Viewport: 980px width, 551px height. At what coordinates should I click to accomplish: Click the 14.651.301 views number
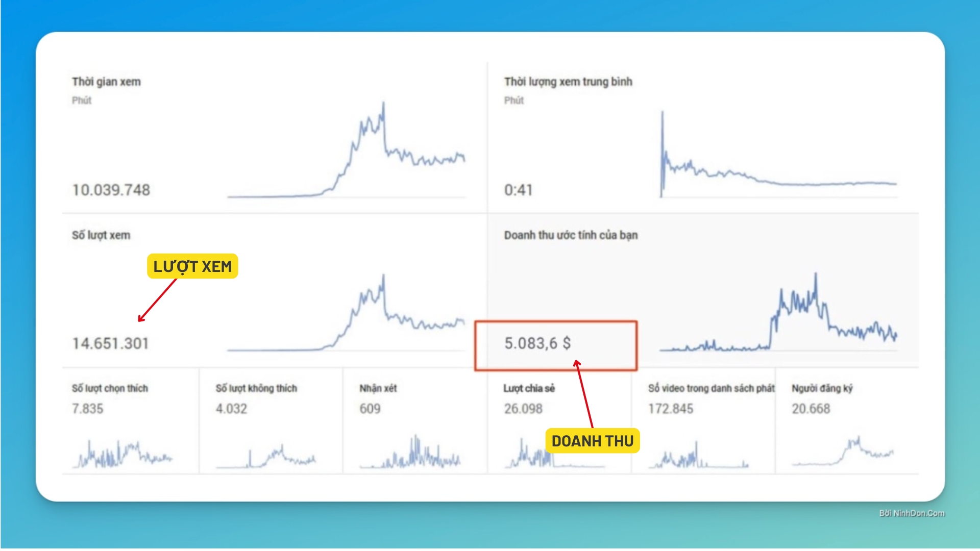tap(110, 343)
